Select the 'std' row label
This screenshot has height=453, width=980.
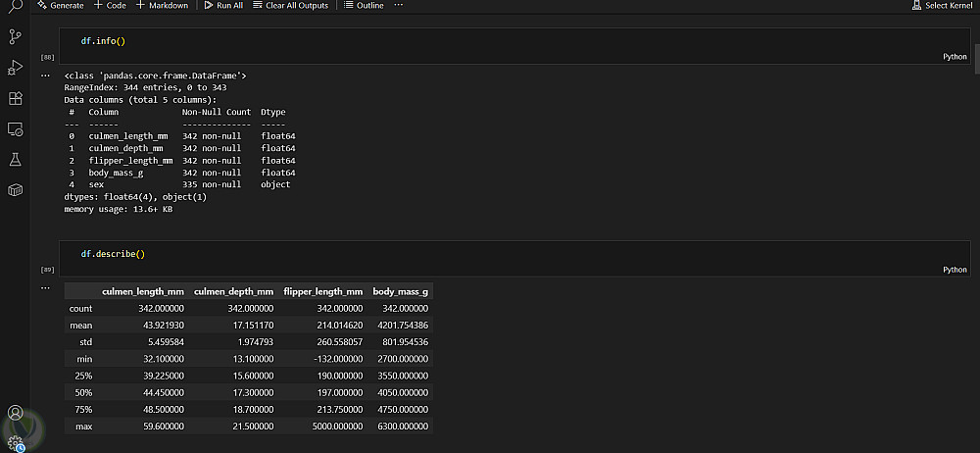click(x=85, y=342)
